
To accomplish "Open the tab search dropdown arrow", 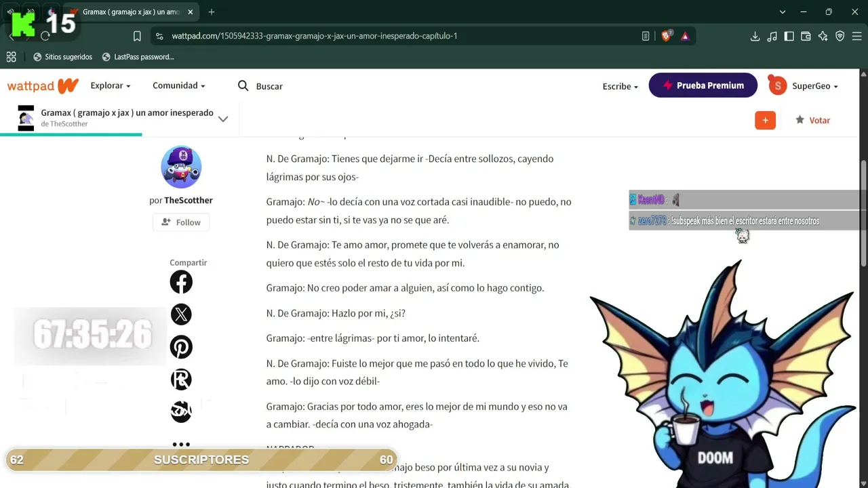I will coord(782,12).
